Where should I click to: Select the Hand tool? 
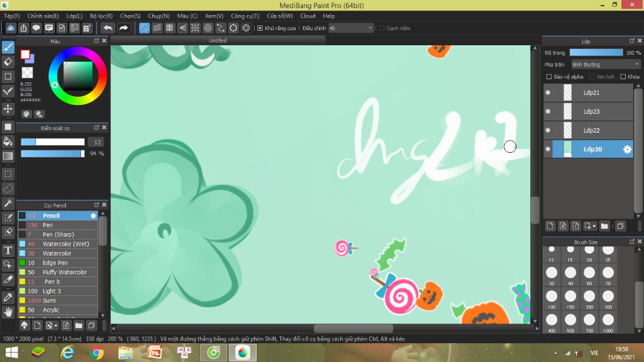pyautogui.click(x=8, y=312)
